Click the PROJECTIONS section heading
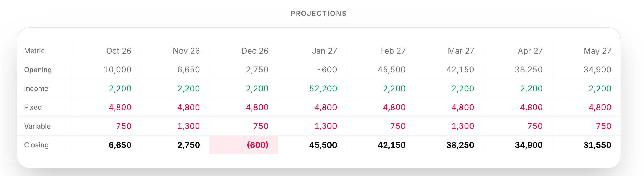This screenshot has width=644, height=176. click(x=319, y=14)
